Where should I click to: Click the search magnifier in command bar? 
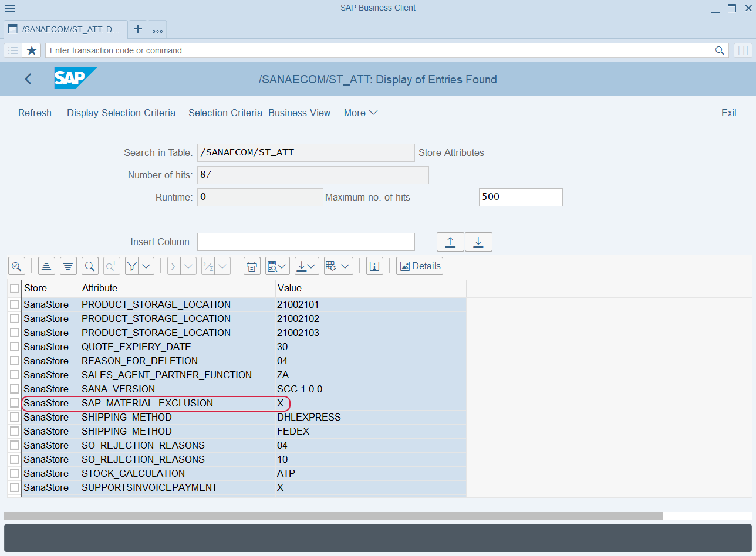click(720, 50)
